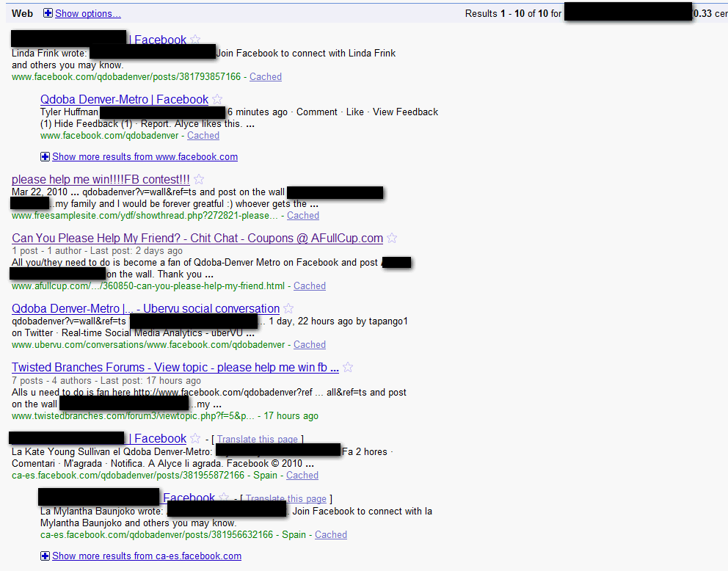
Task: Click '7 posts - 4 authors' text
Action: coord(51,381)
